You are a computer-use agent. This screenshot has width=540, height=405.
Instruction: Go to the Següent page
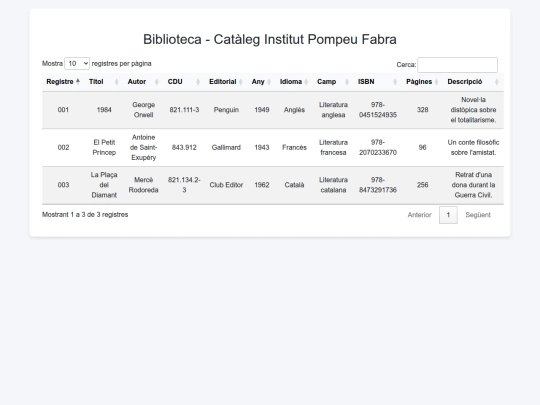[478, 215]
